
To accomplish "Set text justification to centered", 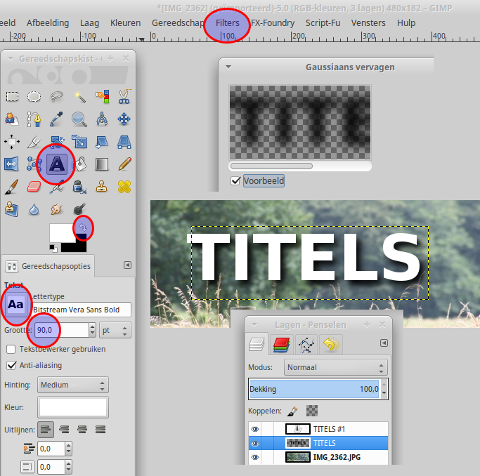I will [82, 429].
